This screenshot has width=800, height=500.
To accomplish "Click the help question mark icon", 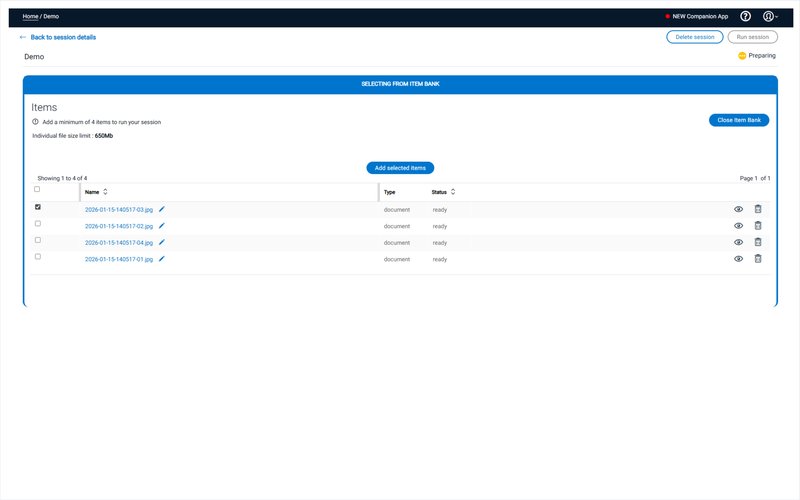I will click(745, 16).
